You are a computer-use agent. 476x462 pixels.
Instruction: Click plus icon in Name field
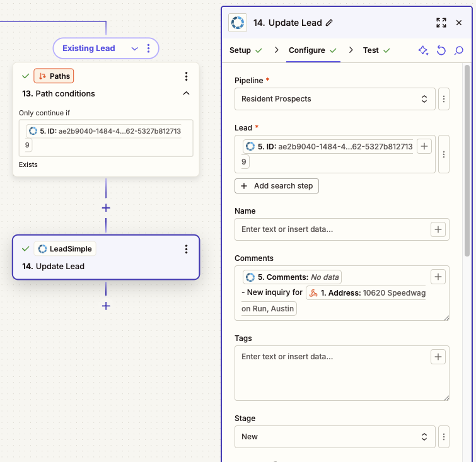coord(438,229)
